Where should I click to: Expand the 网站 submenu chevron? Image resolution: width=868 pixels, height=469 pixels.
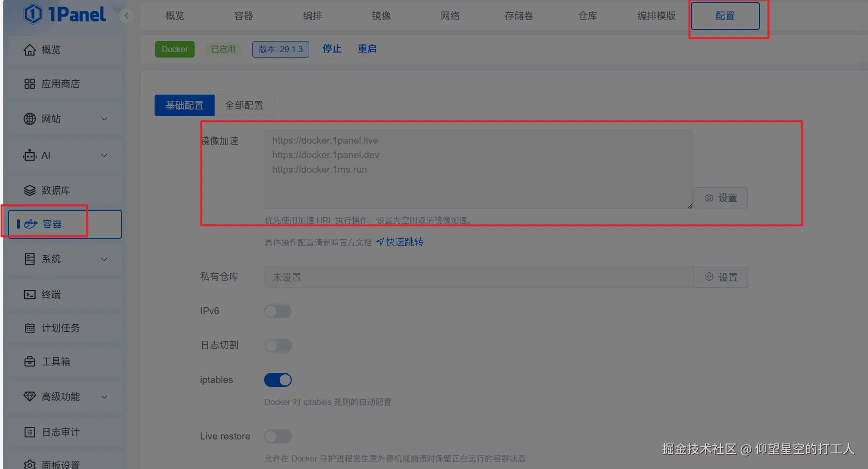point(105,119)
